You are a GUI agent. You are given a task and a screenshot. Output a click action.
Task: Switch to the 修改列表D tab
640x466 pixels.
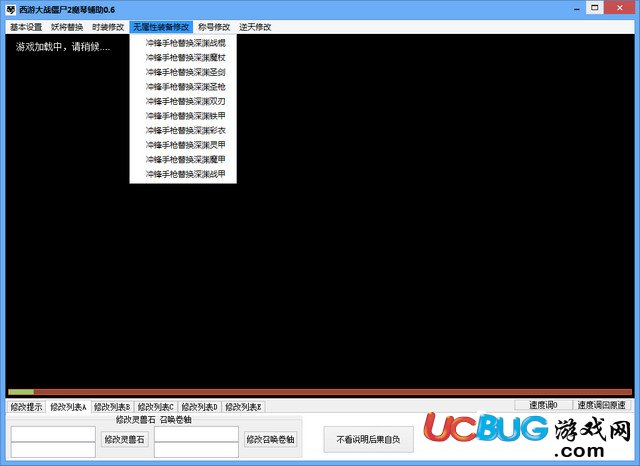click(x=200, y=407)
